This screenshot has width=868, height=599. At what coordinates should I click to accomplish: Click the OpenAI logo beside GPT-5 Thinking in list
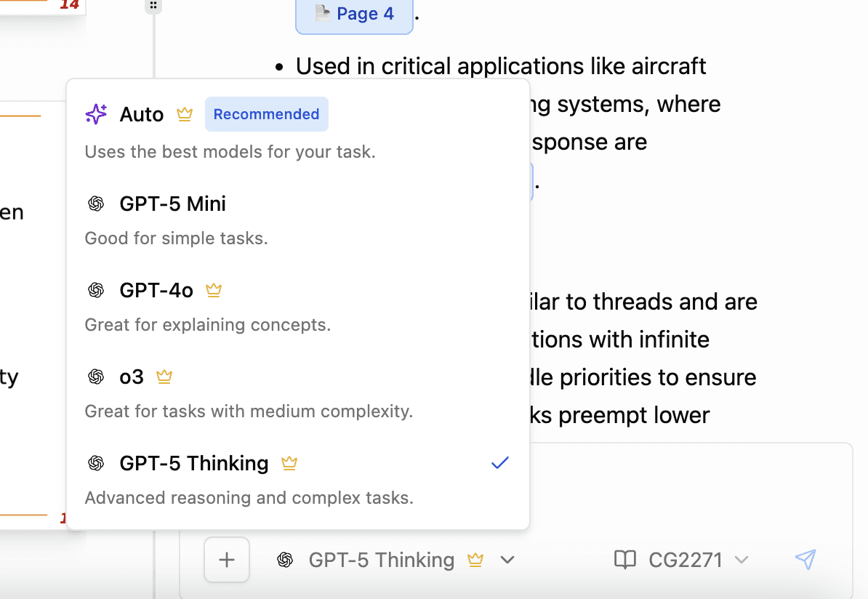(96, 463)
